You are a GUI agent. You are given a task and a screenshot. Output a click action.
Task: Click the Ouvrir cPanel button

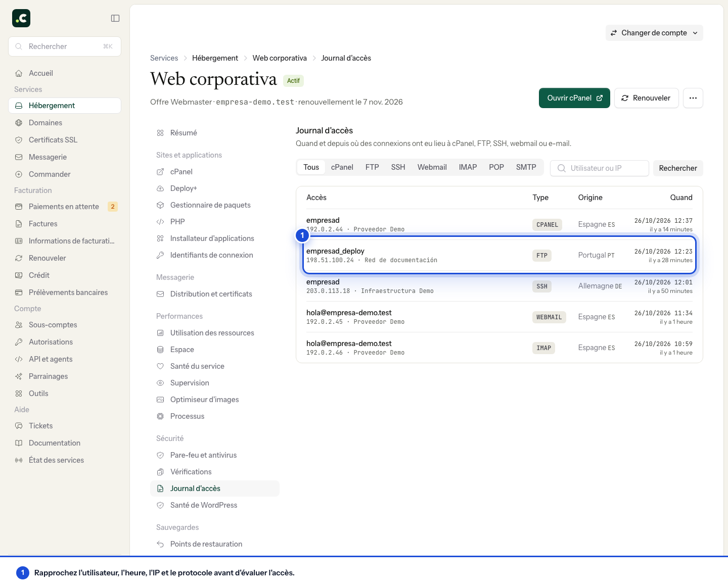(x=574, y=98)
